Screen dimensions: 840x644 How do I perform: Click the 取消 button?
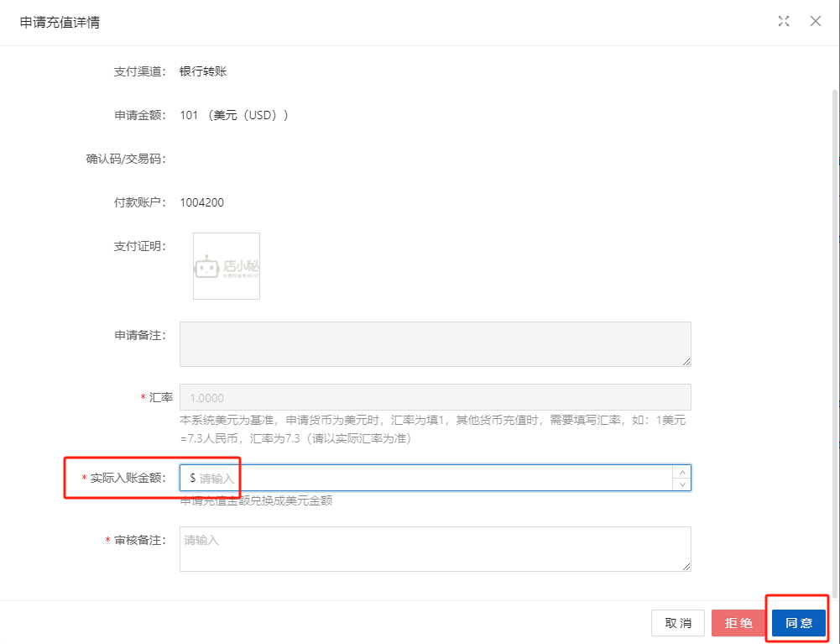(x=678, y=623)
